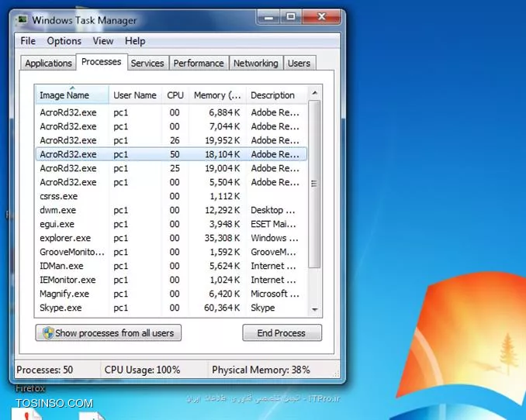This screenshot has width=526, height=420.
Task: Click the End Process button
Action: 282,333
